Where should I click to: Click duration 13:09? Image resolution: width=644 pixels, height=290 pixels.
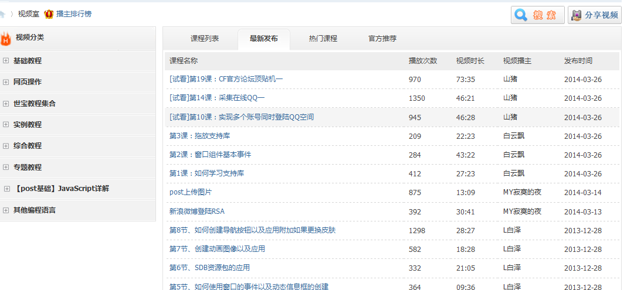[466, 193]
